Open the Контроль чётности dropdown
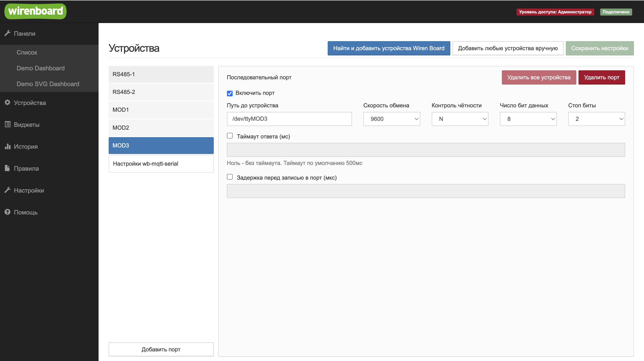Screen dimensions: 644x361 click(460, 119)
